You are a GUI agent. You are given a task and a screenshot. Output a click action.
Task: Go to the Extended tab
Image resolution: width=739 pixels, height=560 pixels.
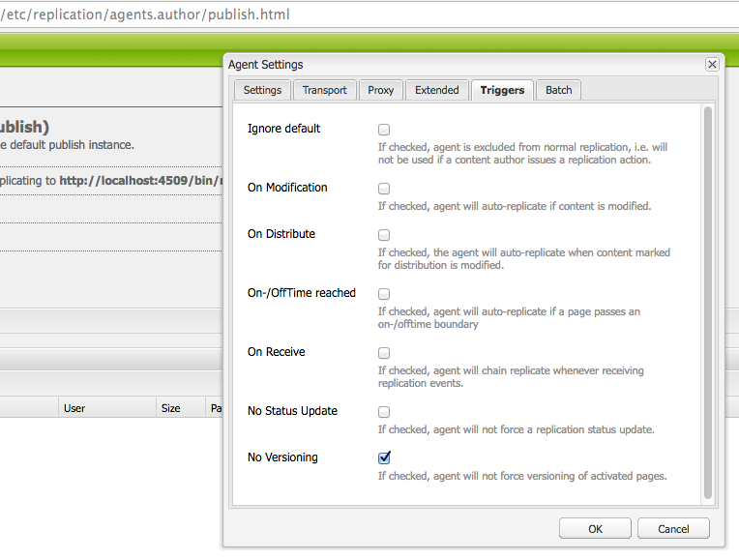[x=437, y=90]
